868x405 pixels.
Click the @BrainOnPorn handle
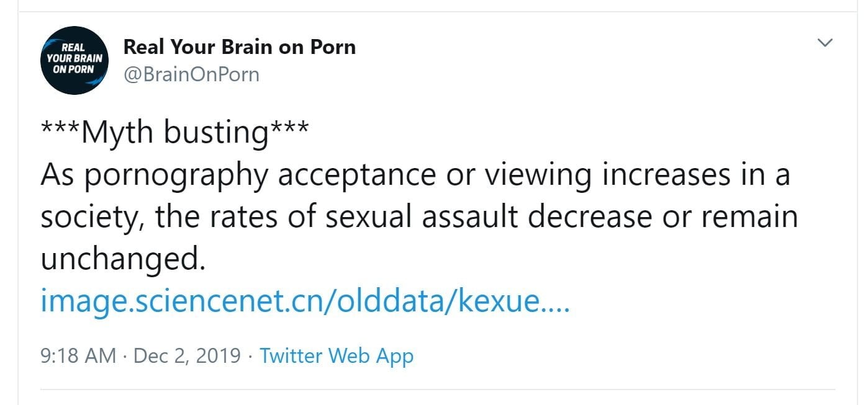(x=191, y=74)
